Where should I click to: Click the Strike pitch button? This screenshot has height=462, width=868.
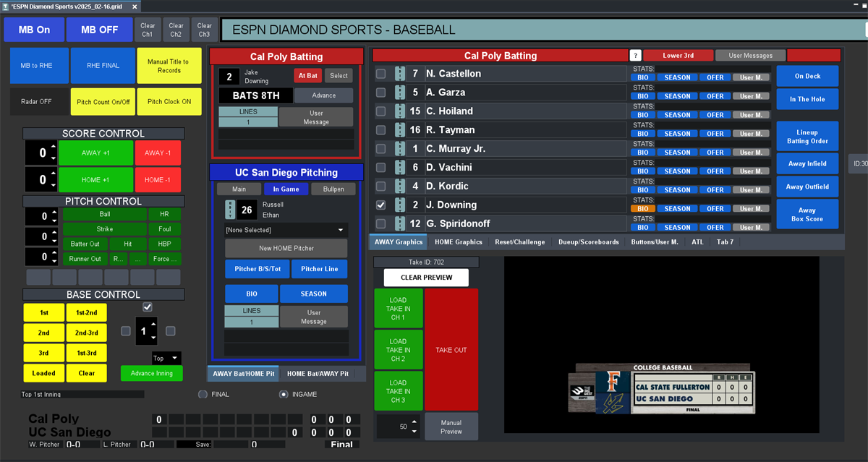104,229
